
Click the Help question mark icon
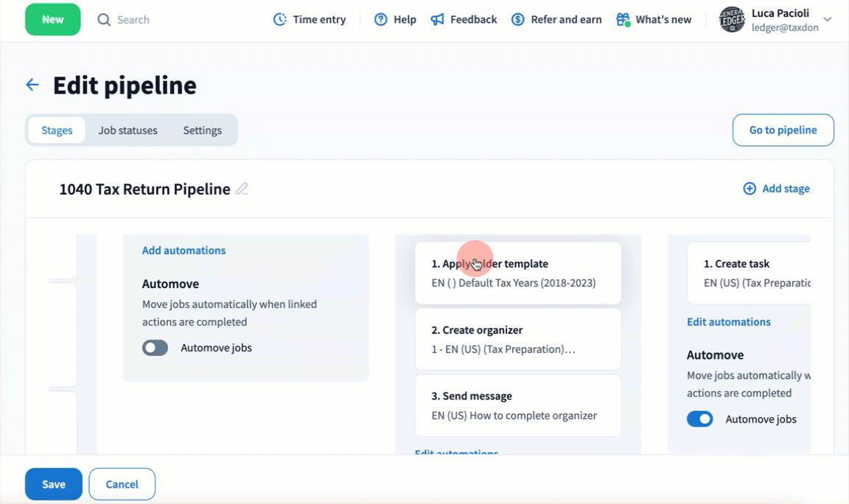point(380,20)
